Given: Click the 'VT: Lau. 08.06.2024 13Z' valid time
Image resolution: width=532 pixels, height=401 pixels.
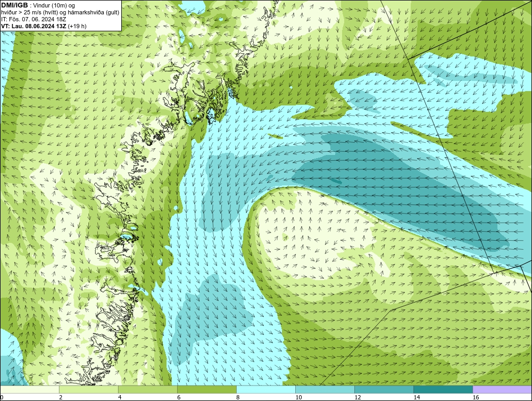Looking at the screenshot, I should pos(34,26).
